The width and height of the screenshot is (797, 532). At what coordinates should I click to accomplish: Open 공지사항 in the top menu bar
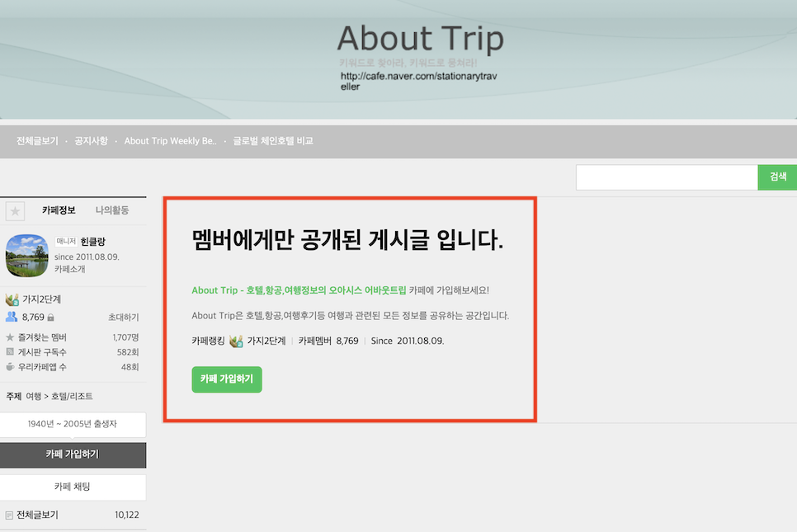pyautogui.click(x=91, y=141)
